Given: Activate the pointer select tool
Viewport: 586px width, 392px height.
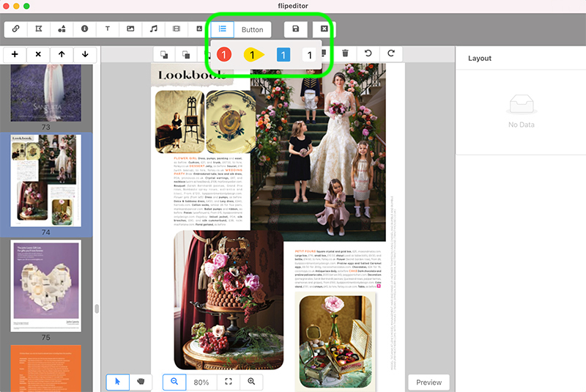Looking at the screenshot, I should [x=118, y=382].
